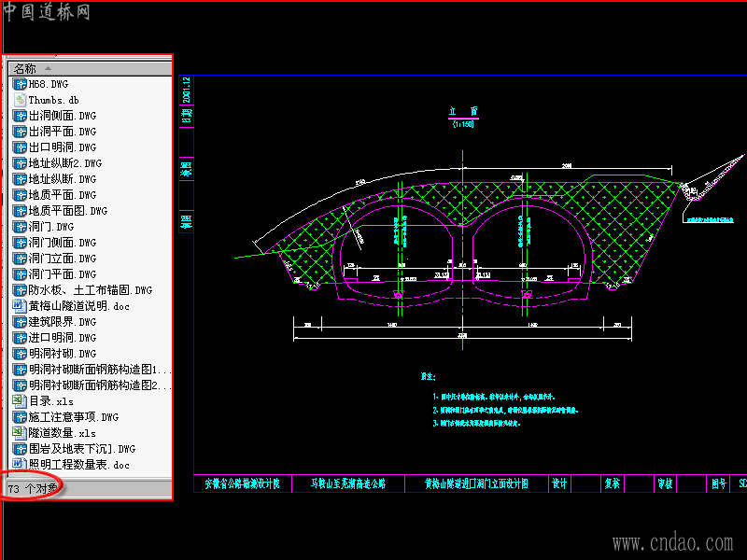Select file 出洞侧面.DWG
The width and height of the screenshot is (747, 560).
coord(63,116)
